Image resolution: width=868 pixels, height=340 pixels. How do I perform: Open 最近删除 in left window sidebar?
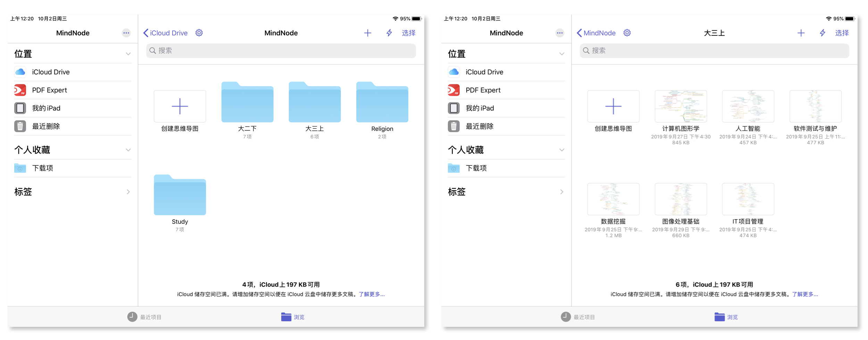pyautogui.click(x=73, y=126)
